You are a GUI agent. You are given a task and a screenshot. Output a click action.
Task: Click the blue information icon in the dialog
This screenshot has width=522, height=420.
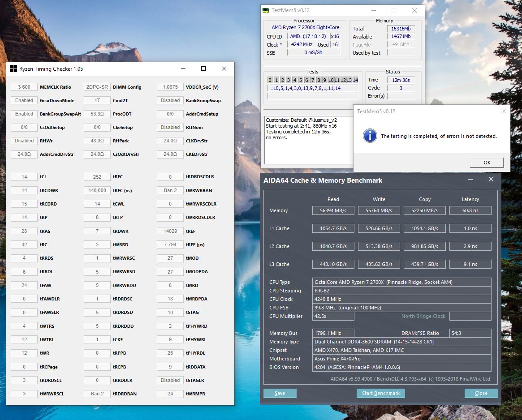click(370, 136)
